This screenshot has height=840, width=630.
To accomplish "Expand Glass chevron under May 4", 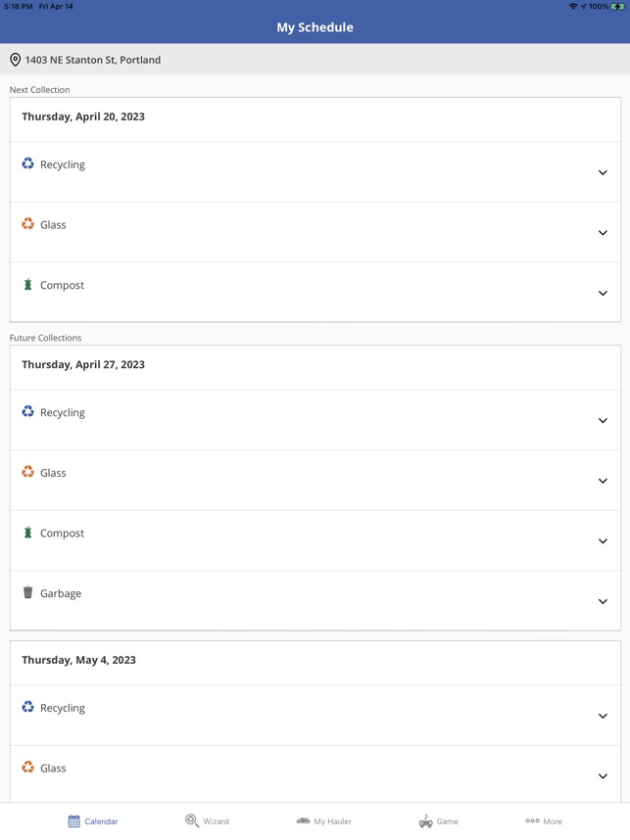I will click(603, 776).
